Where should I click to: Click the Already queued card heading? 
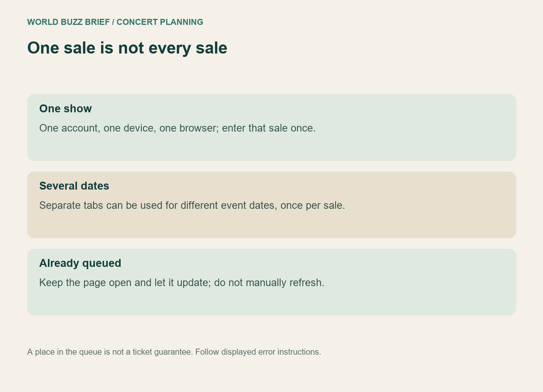coord(80,263)
